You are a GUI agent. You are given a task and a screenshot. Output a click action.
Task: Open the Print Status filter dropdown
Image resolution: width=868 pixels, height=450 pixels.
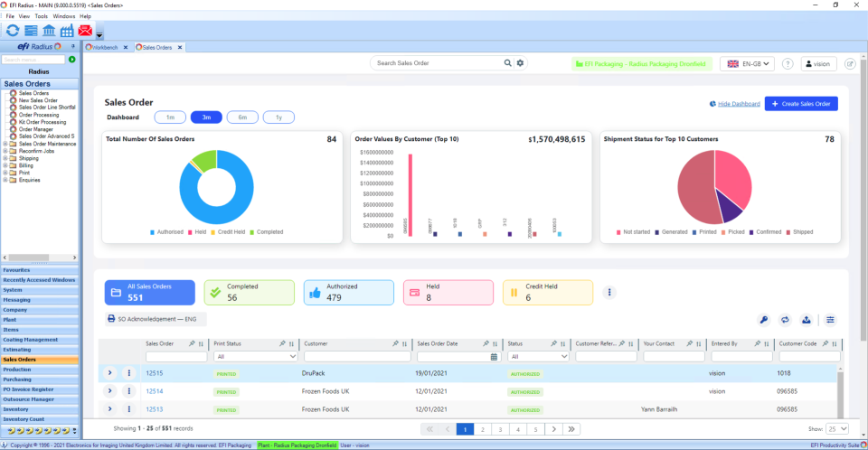tap(256, 357)
